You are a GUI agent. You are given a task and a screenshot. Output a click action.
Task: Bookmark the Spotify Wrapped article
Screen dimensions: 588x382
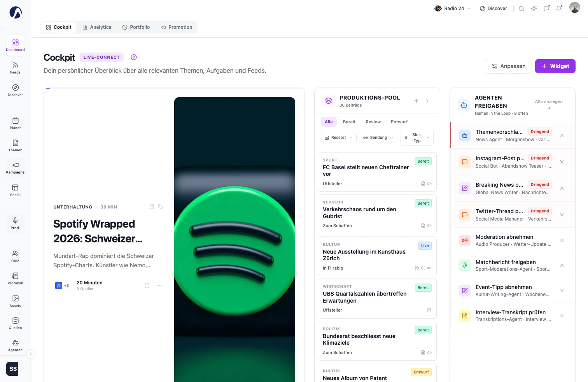click(147, 286)
